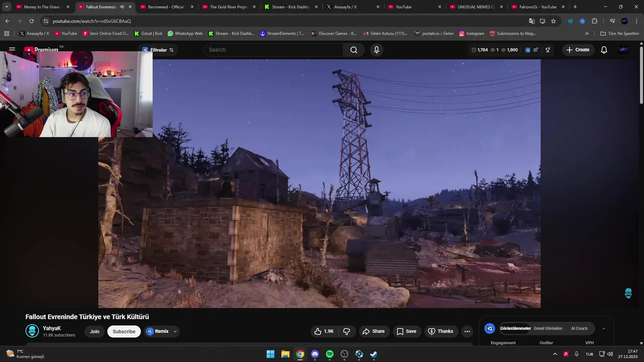Open the Chrome three-dot menu
644x362 pixels.
(636, 21)
